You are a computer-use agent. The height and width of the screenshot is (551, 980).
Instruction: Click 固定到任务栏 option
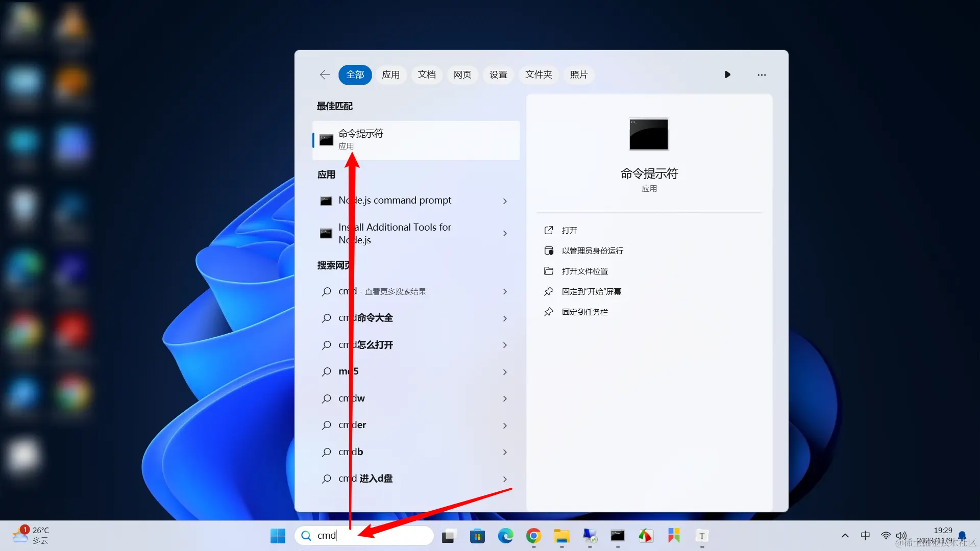[x=584, y=312]
